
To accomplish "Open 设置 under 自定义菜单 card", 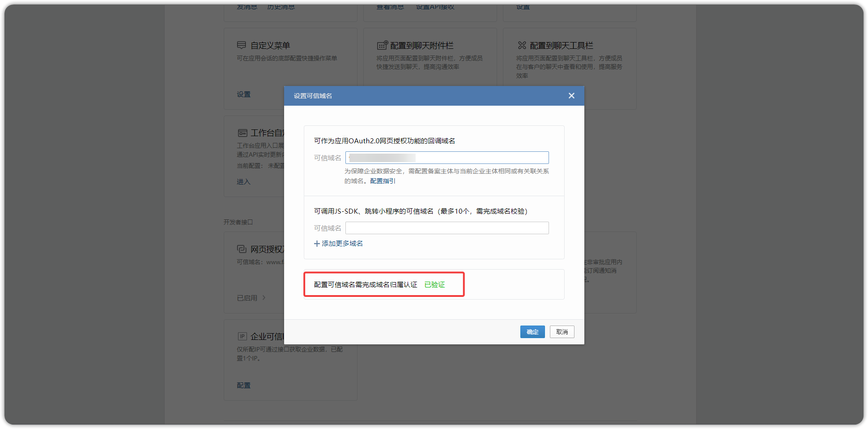I will tap(243, 94).
